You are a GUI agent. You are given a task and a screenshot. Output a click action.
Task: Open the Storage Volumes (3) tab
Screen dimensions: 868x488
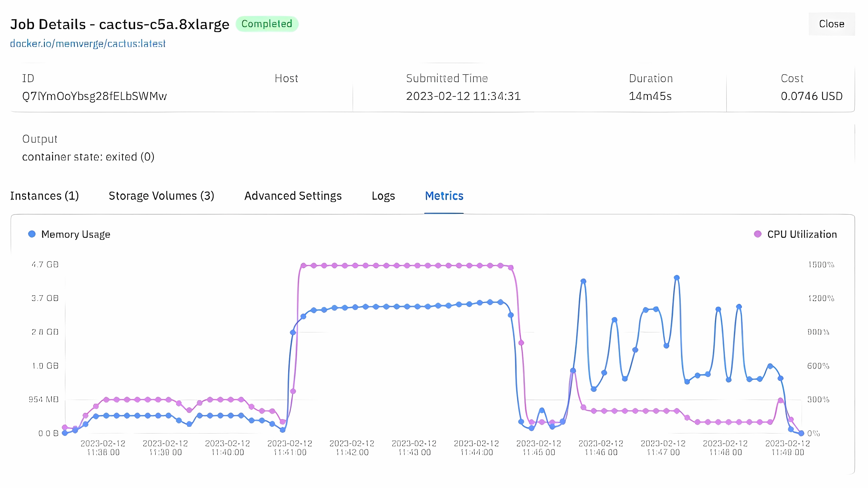click(161, 196)
